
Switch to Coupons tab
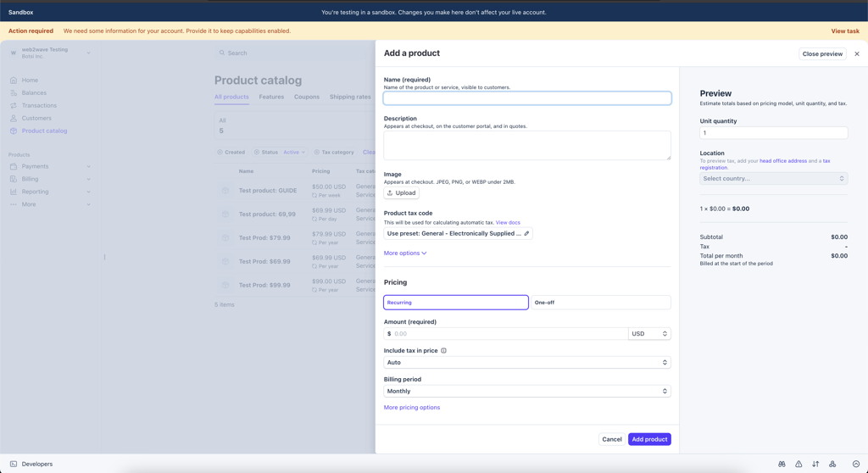307,97
